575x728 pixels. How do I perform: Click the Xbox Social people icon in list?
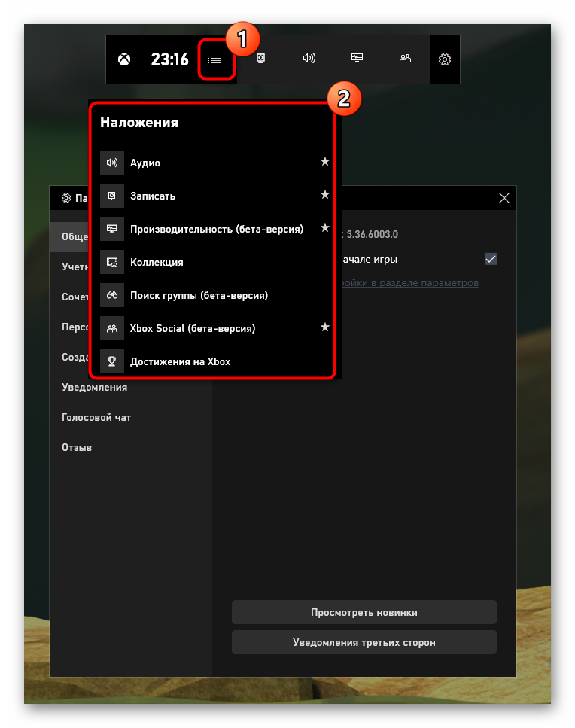[x=112, y=328]
